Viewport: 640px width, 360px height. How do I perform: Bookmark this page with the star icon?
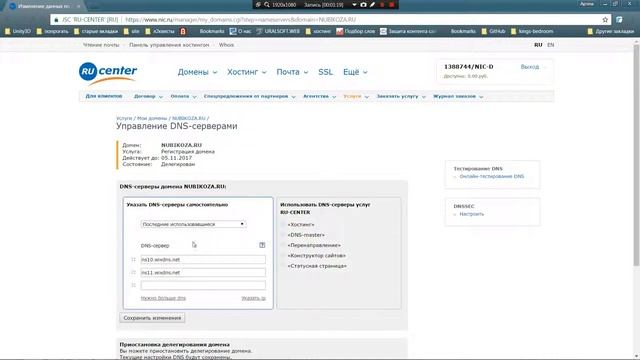(605, 20)
